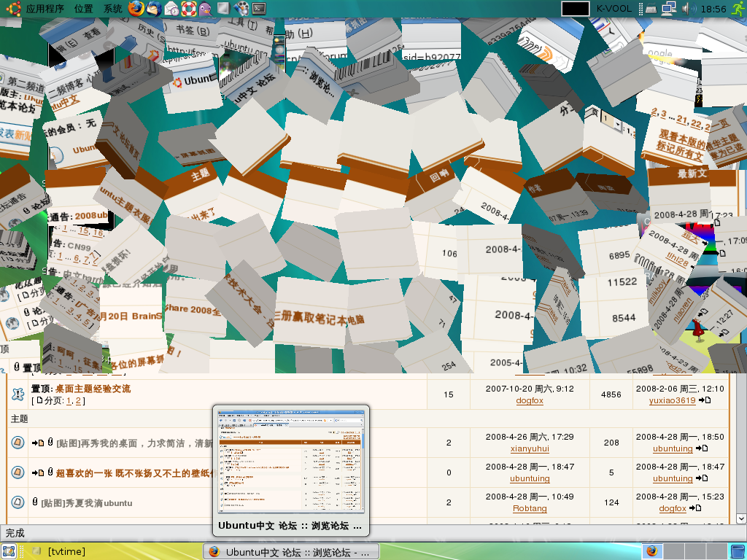
Task: Switch to the [tvtime] taskbar window
Action: 59,551
